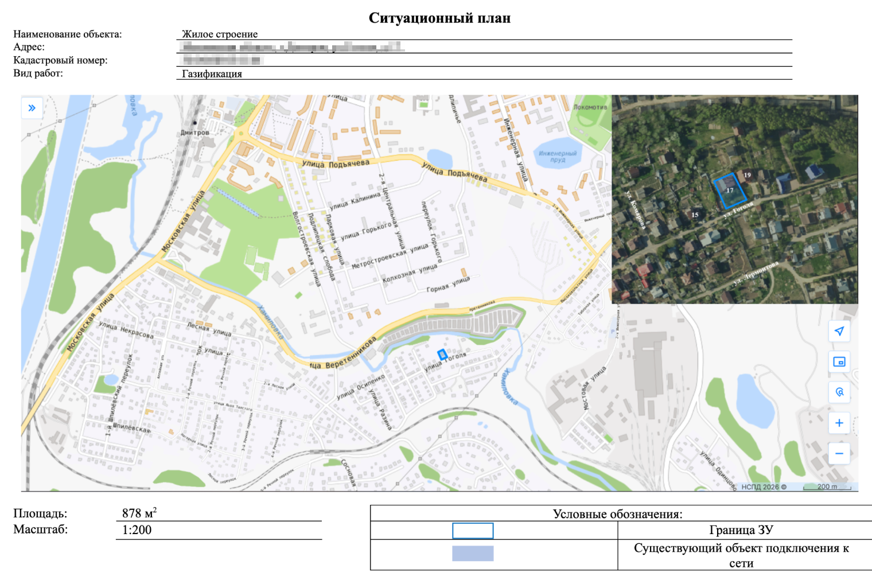Zoom in with the plus button
This screenshot has height=588, width=872.
pos(839,423)
